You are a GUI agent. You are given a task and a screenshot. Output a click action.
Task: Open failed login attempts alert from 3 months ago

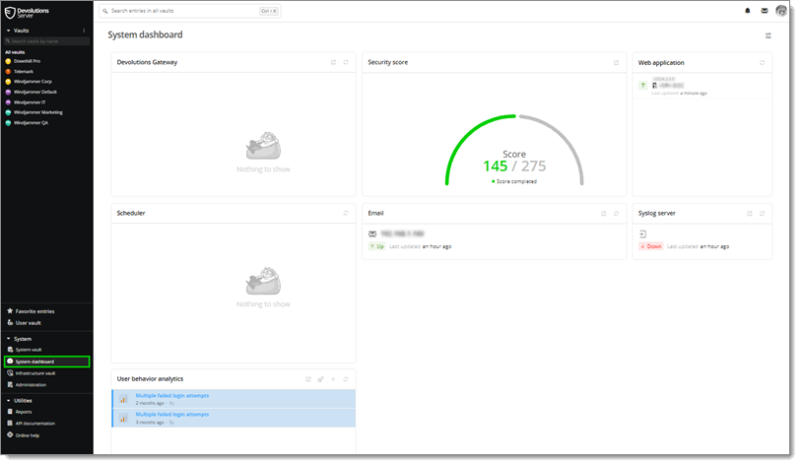point(234,418)
